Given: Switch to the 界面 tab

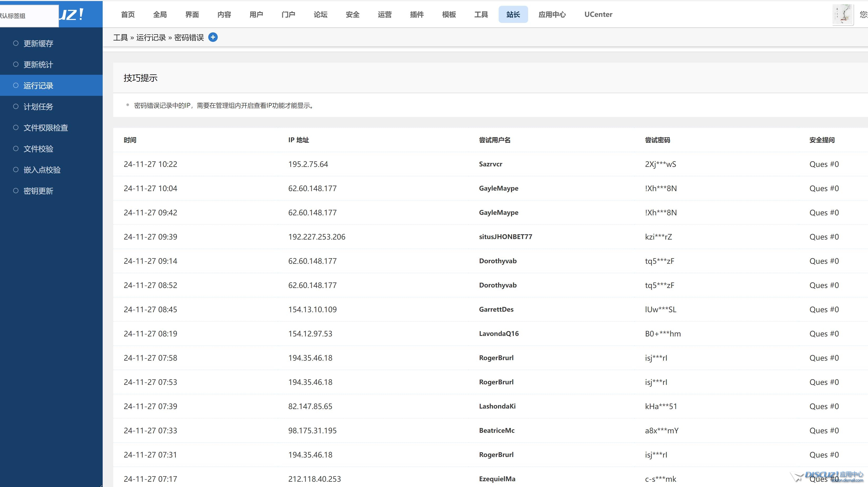Looking at the screenshot, I should click(x=192, y=14).
